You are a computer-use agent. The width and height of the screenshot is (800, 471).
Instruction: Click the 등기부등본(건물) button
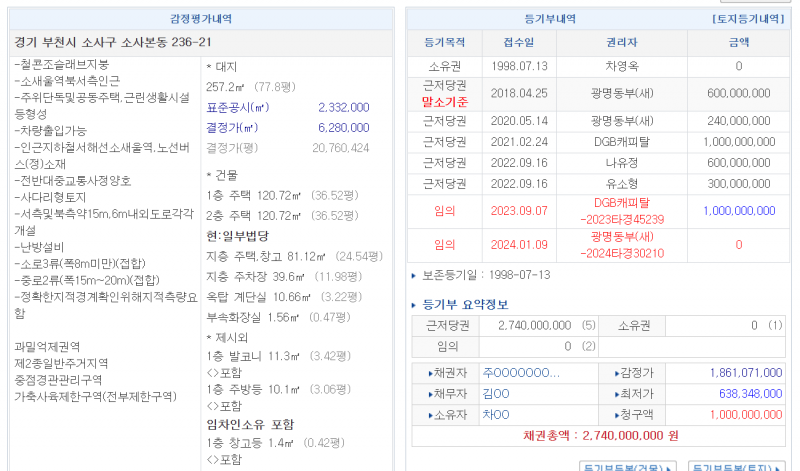(x=628, y=466)
